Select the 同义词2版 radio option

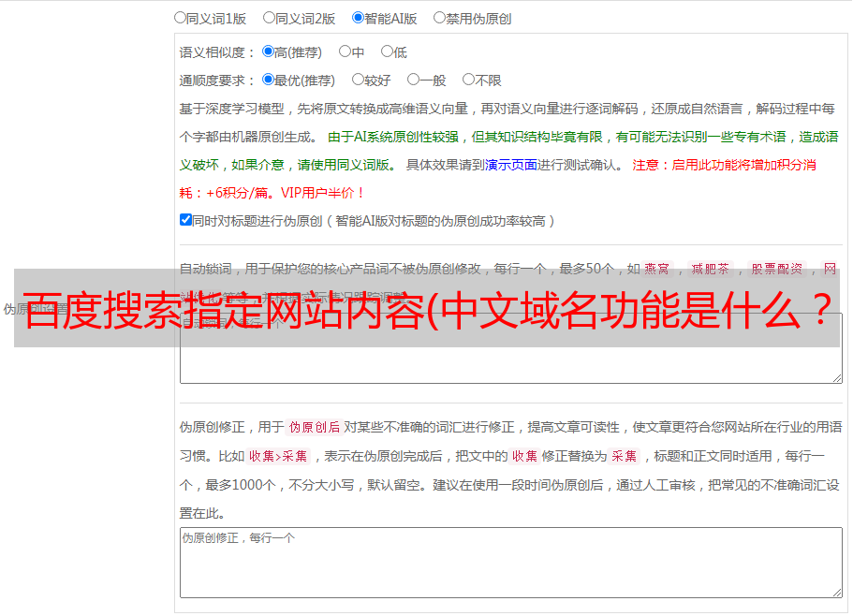coord(270,18)
